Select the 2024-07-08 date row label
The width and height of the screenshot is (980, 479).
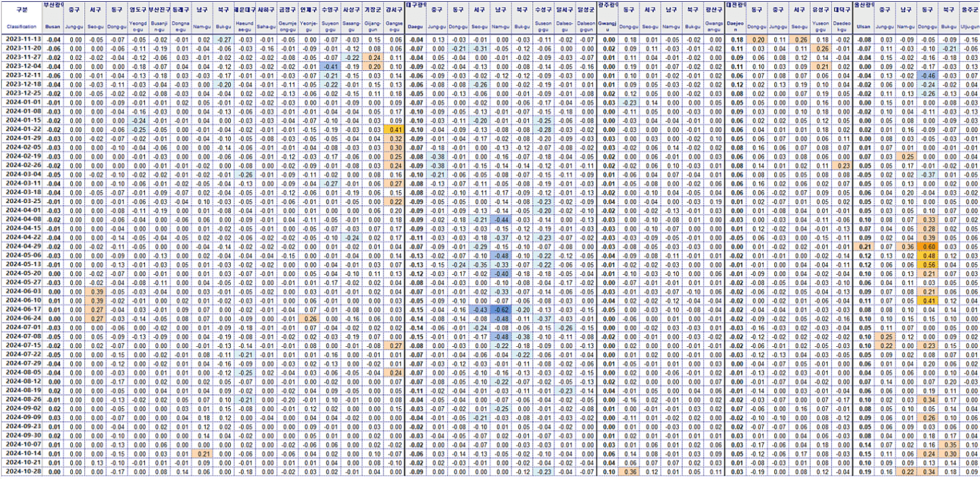21,335
